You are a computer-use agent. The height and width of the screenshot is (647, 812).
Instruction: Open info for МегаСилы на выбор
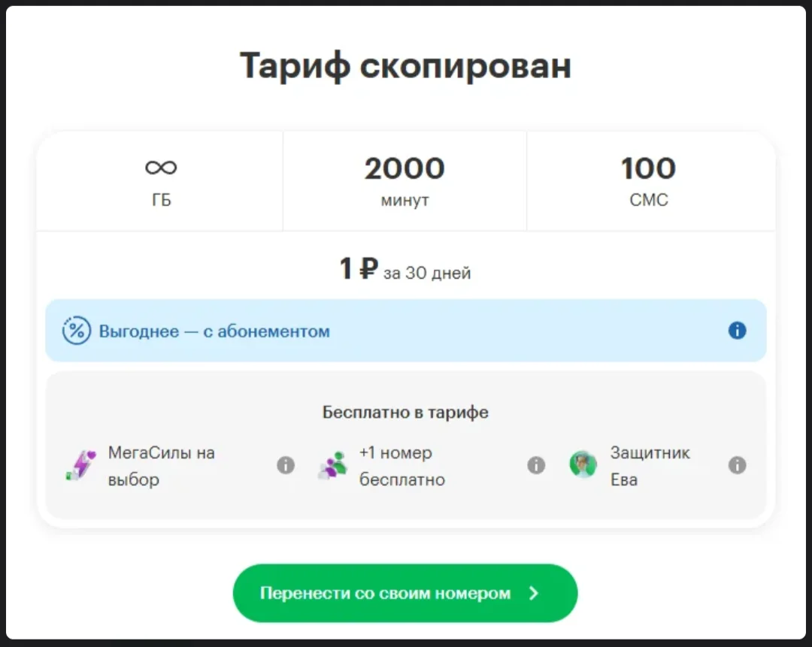click(286, 465)
